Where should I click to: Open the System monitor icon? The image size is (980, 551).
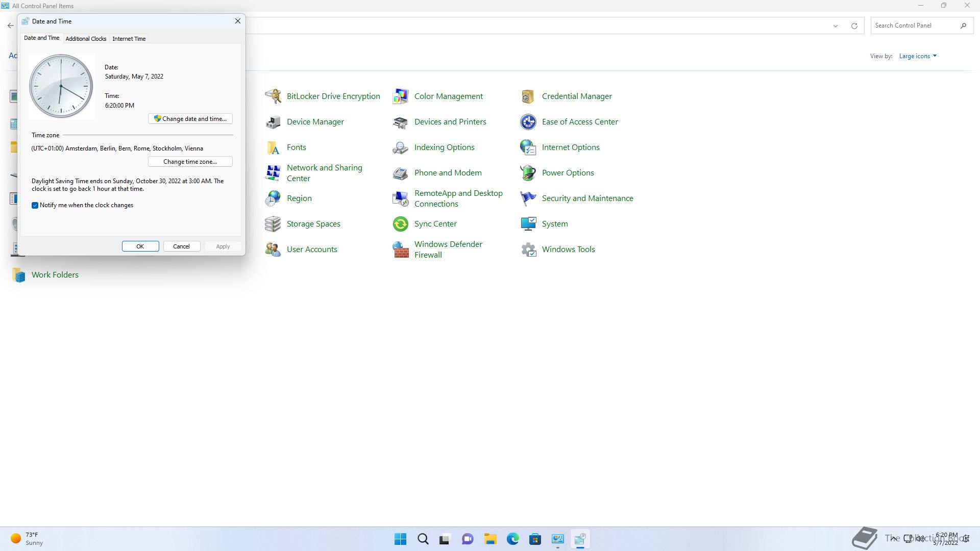click(528, 224)
